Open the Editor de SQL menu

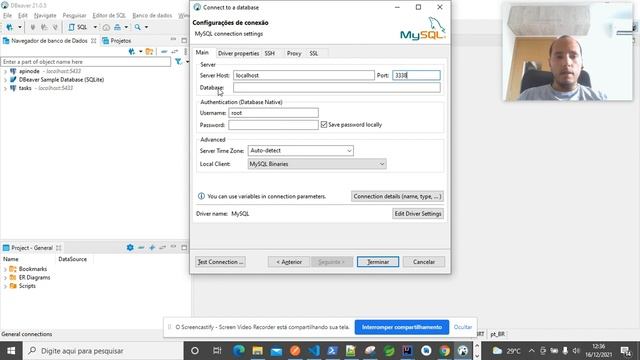[x=109, y=16]
